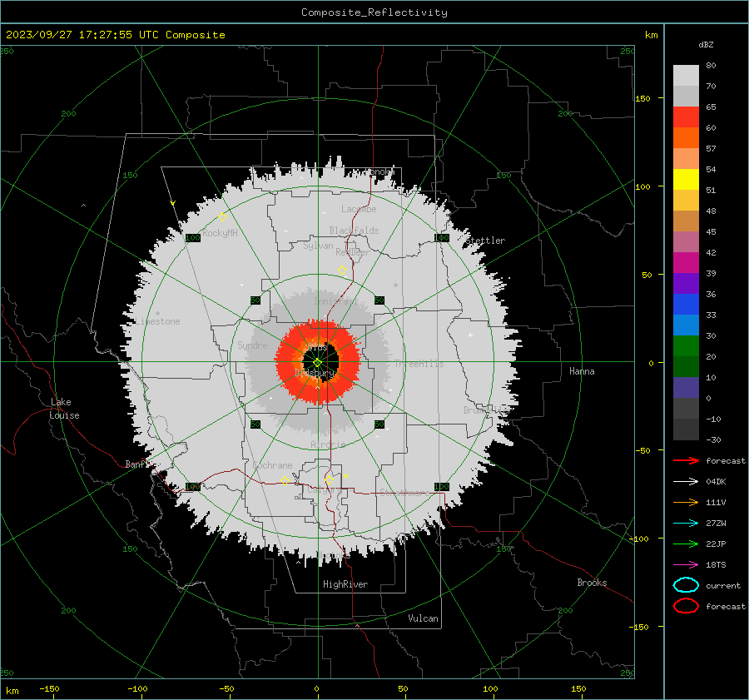
Task: Select the brown 45-48 dBZ swatch
Action: [686, 221]
